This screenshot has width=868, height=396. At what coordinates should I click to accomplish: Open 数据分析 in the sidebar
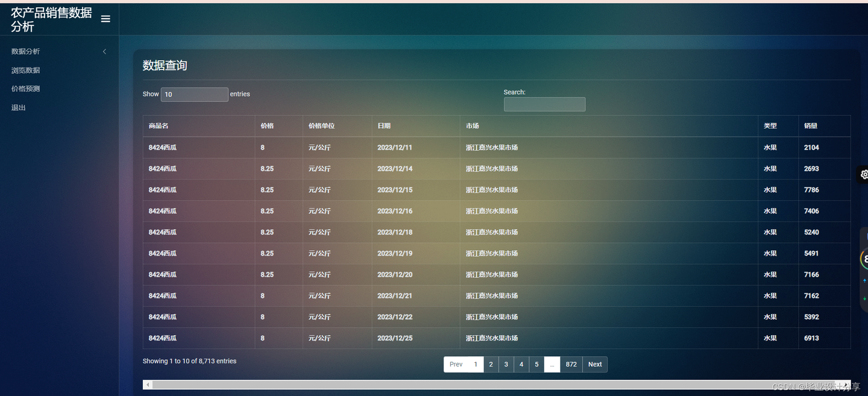(x=25, y=52)
